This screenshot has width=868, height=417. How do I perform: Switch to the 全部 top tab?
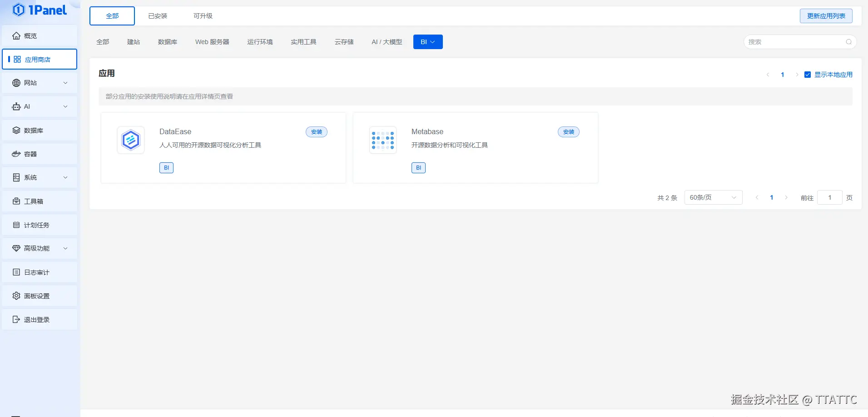click(112, 16)
